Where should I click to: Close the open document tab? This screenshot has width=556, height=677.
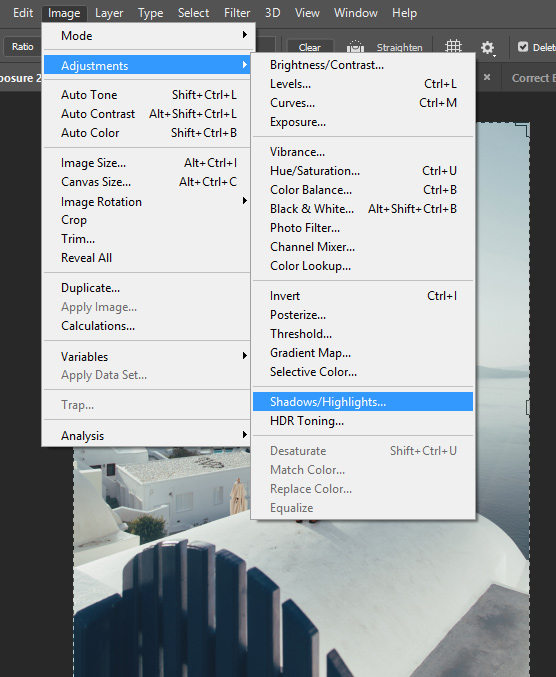[x=487, y=77]
